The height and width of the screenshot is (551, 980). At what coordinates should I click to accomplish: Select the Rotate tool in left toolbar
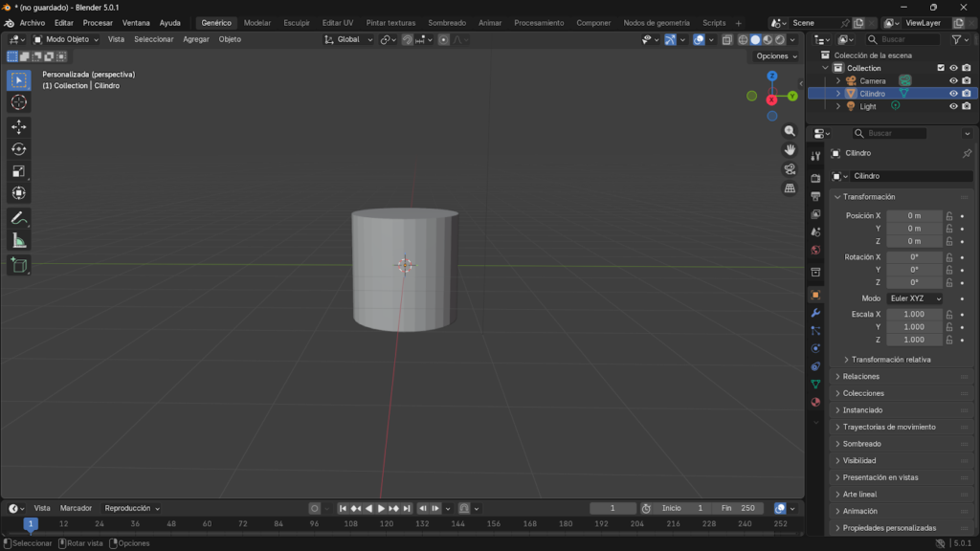click(19, 148)
